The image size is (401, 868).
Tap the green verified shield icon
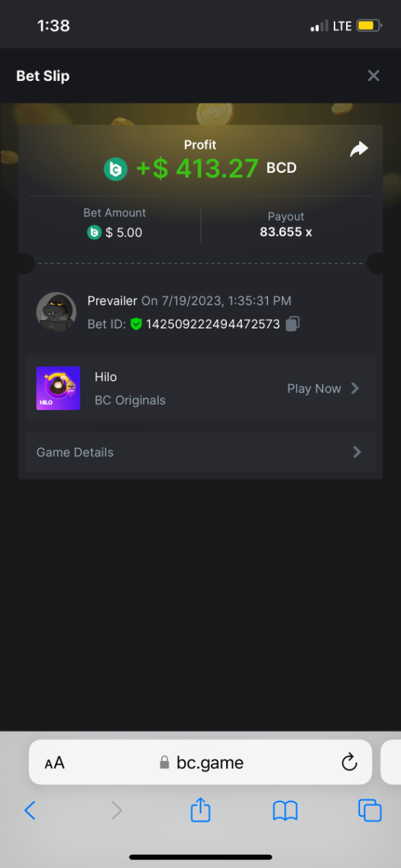tap(136, 324)
